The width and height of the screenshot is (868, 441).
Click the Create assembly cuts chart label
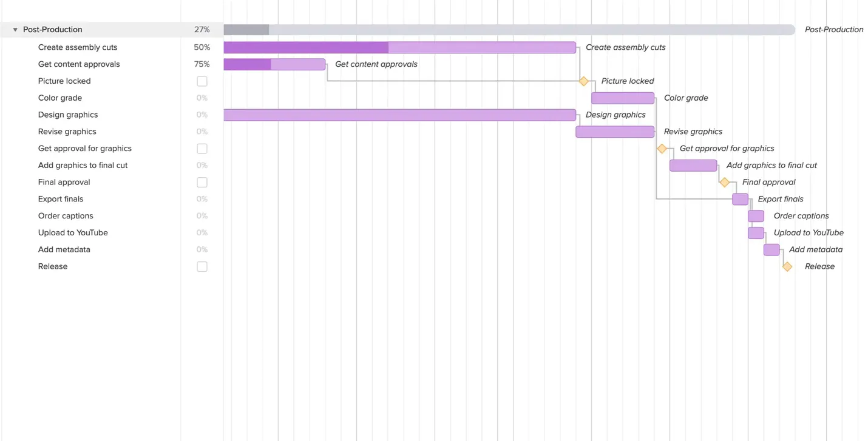point(626,47)
